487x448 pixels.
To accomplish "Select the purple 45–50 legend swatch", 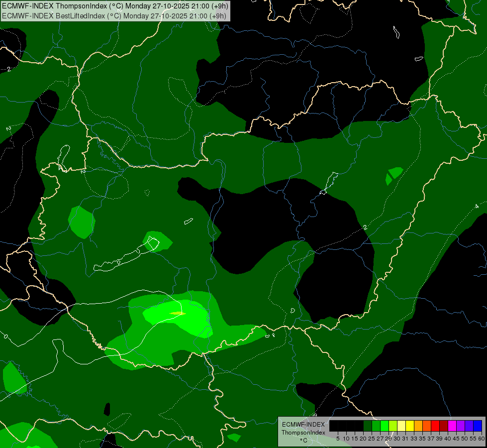I will point(461,426).
